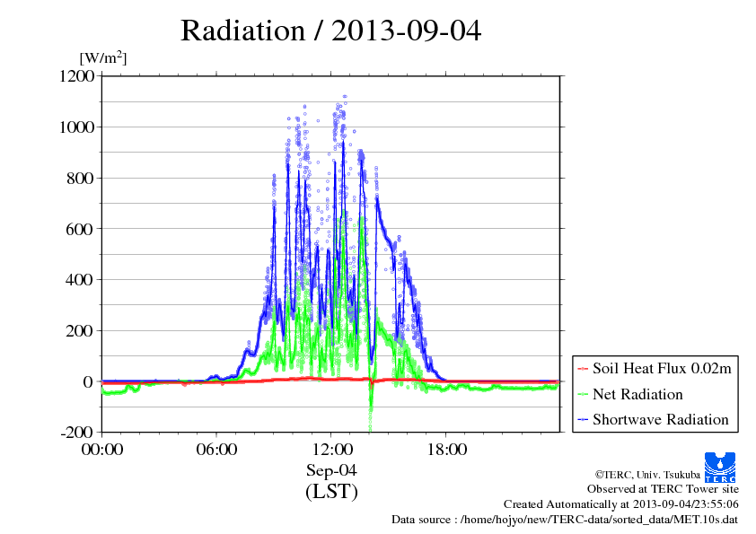Viewport: 756px width, 534px height.
Task: Click the Observed at TERC Tower site text
Action: click(x=663, y=489)
